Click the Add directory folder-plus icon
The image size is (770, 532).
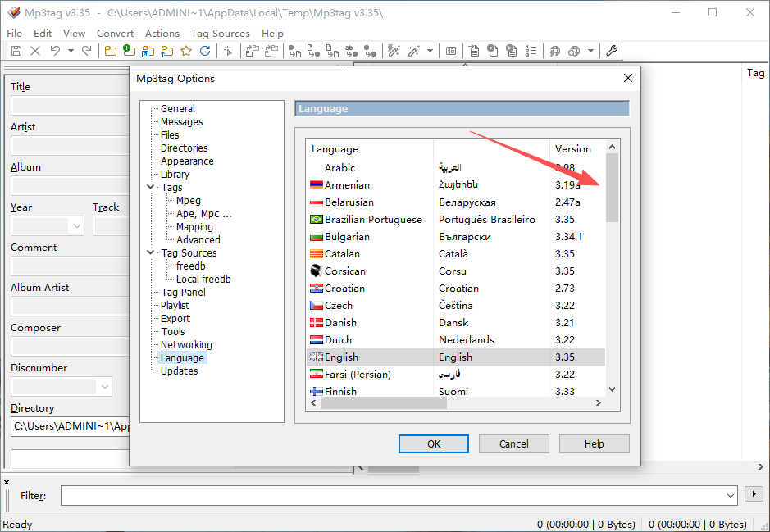coord(129,51)
